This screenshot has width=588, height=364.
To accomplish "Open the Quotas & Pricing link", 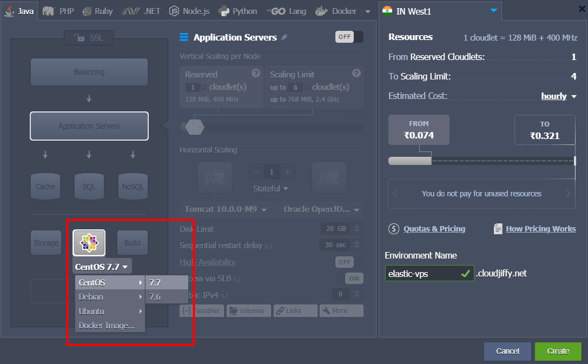I will (434, 228).
